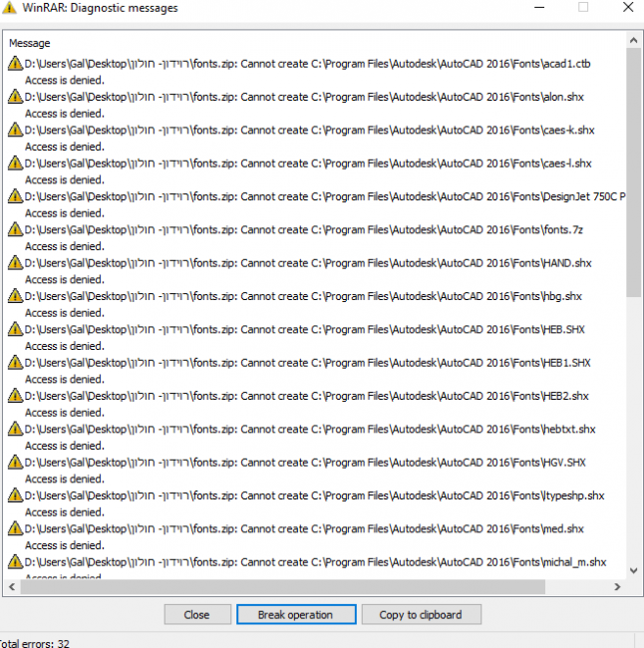644x648 pixels.
Task: Click Access is denied under med.shx
Action: [x=65, y=545]
